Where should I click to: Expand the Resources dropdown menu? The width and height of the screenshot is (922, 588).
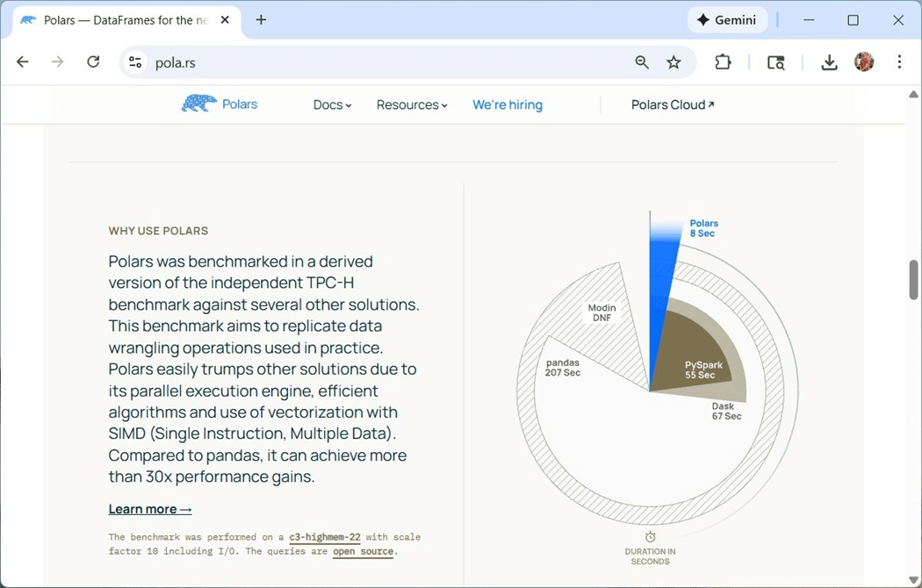pyautogui.click(x=412, y=105)
